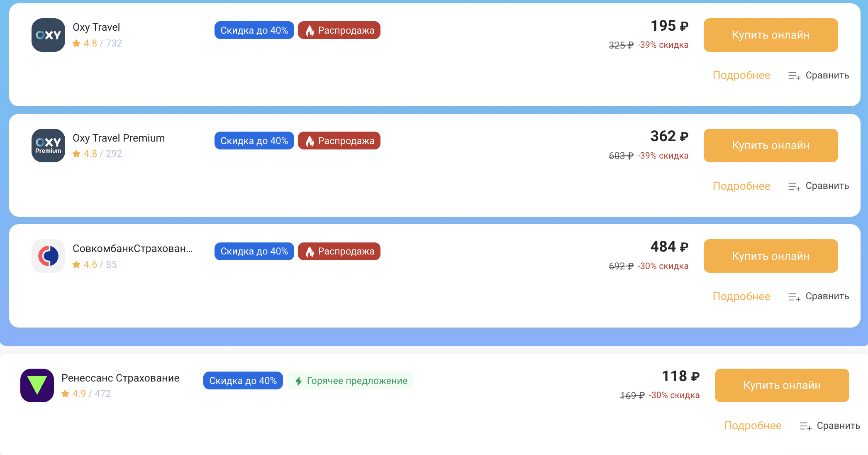
Task: Buy Oxy Travel Premium online
Action: pyautogui.click(x=770, y=145)
